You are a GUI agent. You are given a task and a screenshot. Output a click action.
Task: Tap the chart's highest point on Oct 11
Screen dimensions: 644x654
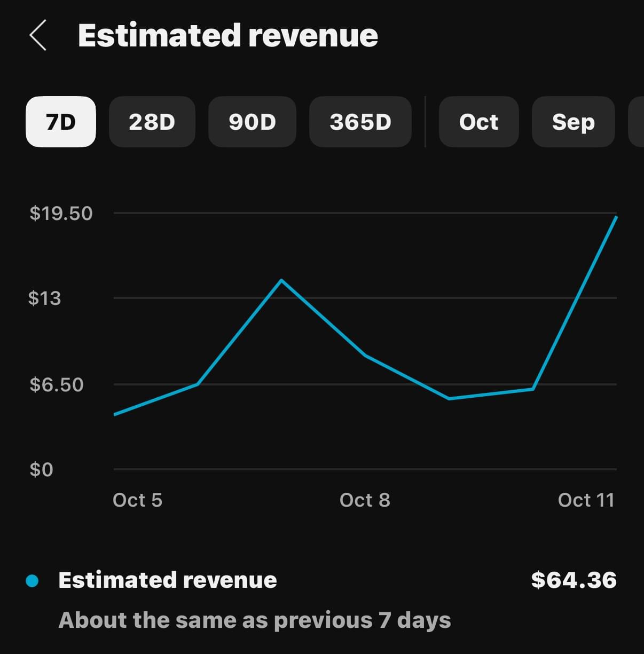616,217
